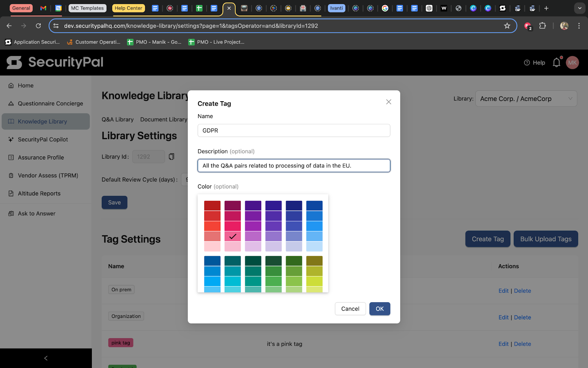588x368 pixels.
Task: Close the Create Tag dialog
Action: coord(388,102)
